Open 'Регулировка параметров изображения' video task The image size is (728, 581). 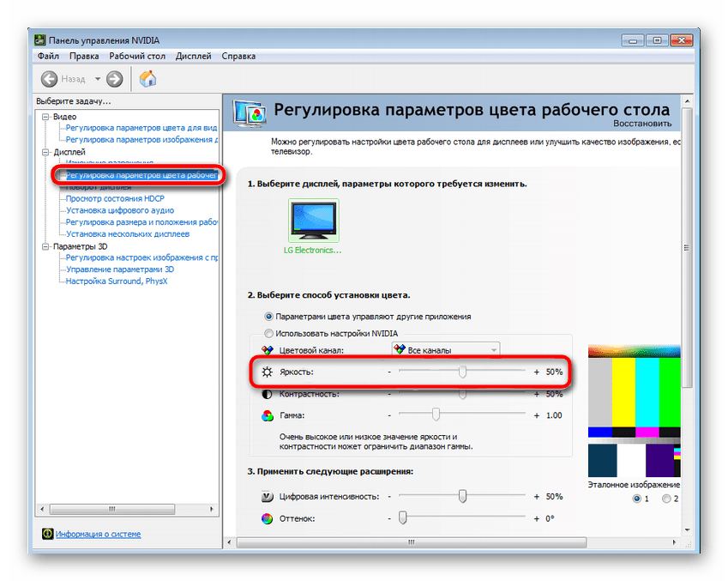pyautogui.click(x=141, y=139)
